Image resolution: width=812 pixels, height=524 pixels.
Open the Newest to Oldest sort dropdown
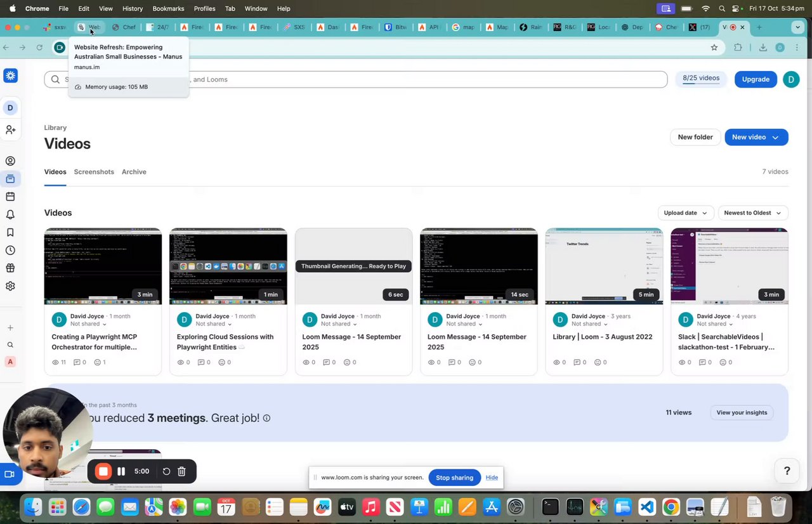pos(753,213)
